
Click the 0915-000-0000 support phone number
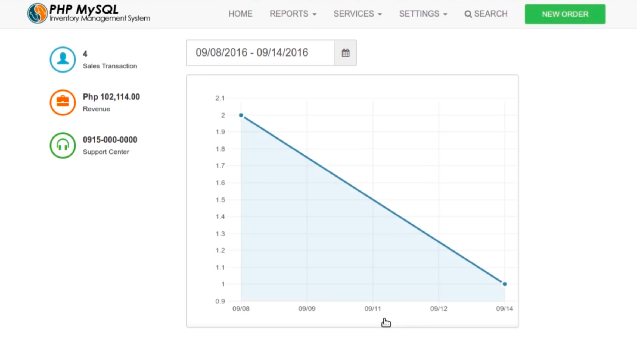[x=110, y=140]
